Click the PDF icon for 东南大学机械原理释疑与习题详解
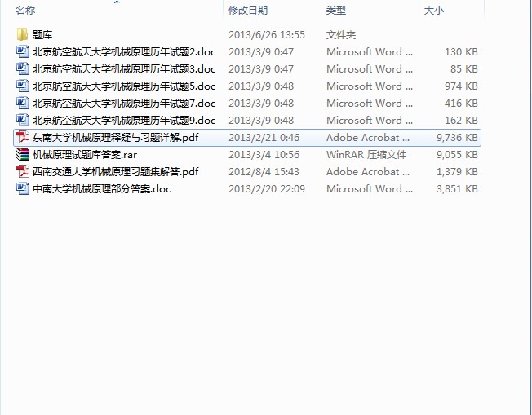Screen dimensions: 532x415 [23, 138]
